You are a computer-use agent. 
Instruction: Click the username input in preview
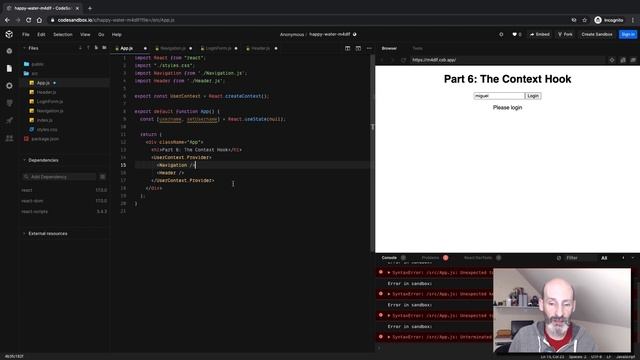click(x=499, y=96)
